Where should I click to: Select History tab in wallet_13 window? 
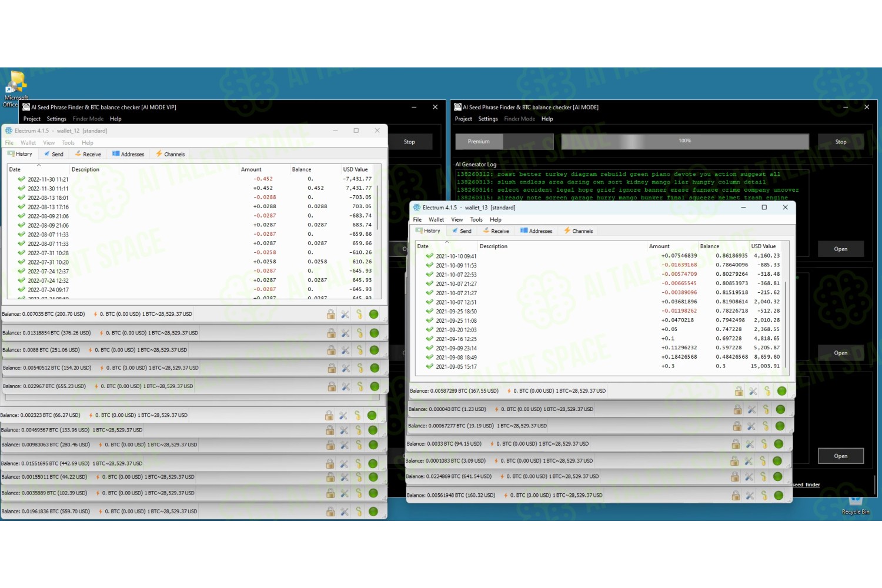428,231
